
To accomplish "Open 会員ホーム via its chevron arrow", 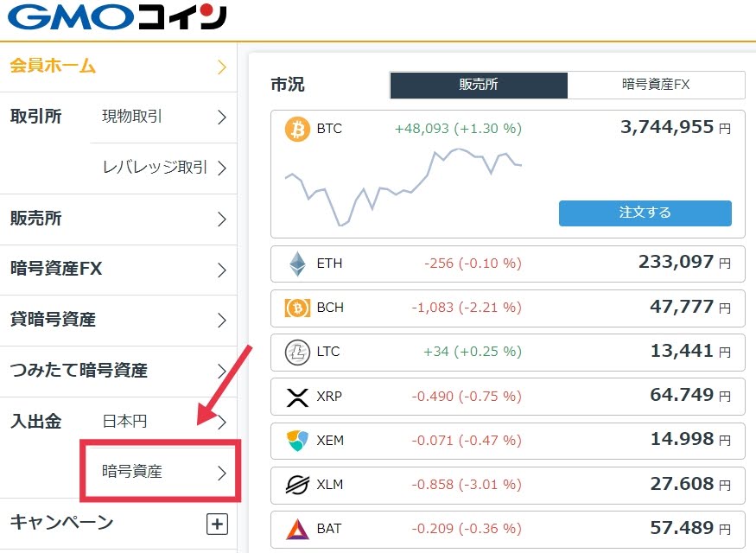I will tap(222, 67).
